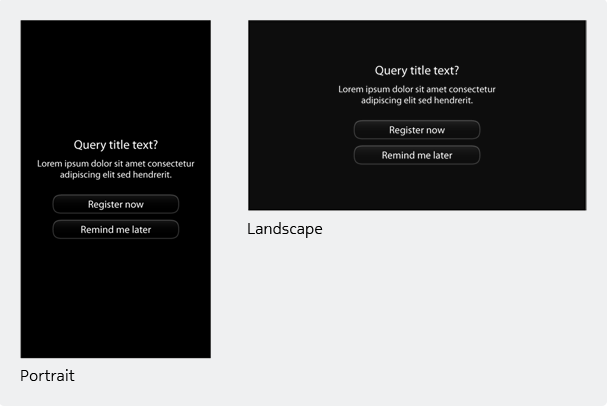
Task: Click Lorem ipsum body text in Portrait screen
Action: point(116,169)
